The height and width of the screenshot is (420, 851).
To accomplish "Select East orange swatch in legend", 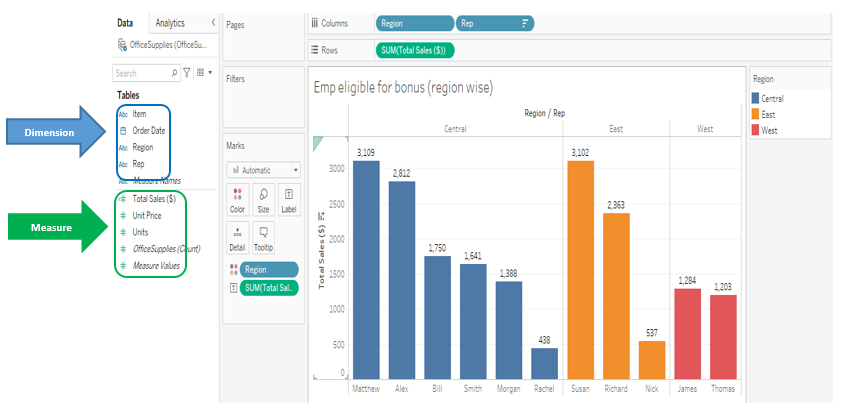I will point(756,114).
